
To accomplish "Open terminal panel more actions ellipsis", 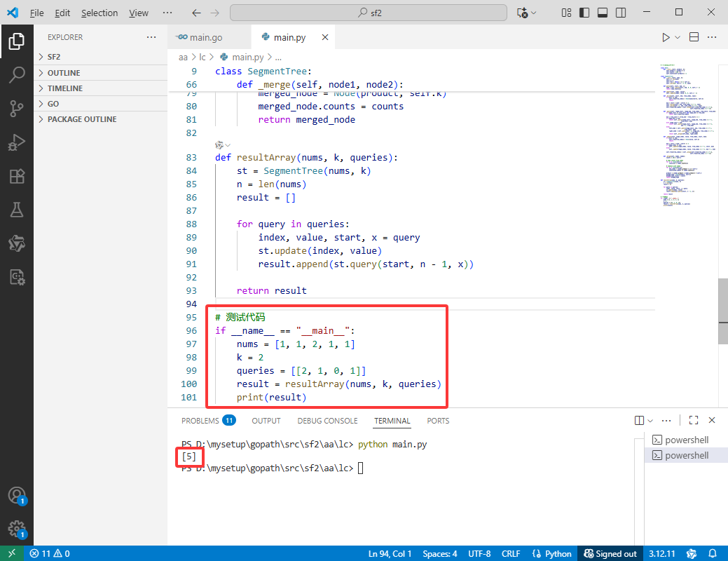I will click(666, 421).
